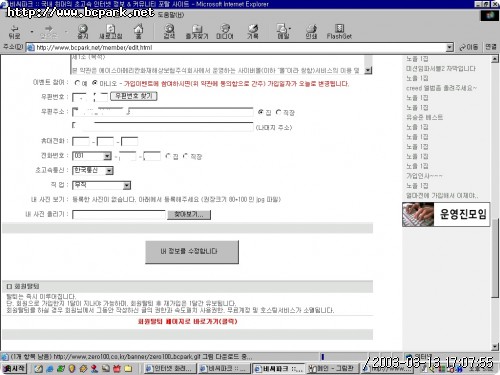Screen dimensions: 500x375
Task: Choose '직장' radio for postal address
Action: pos(278,112)
